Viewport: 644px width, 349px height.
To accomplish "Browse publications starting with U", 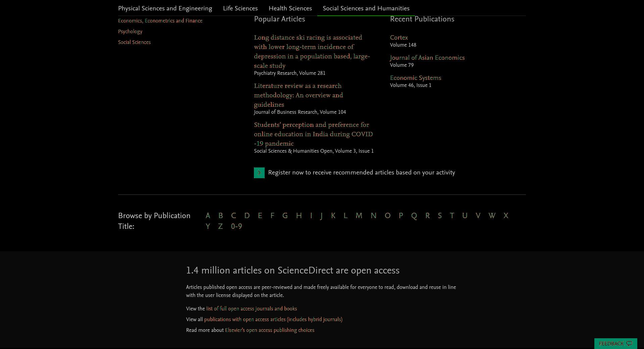I will [465, 216].
